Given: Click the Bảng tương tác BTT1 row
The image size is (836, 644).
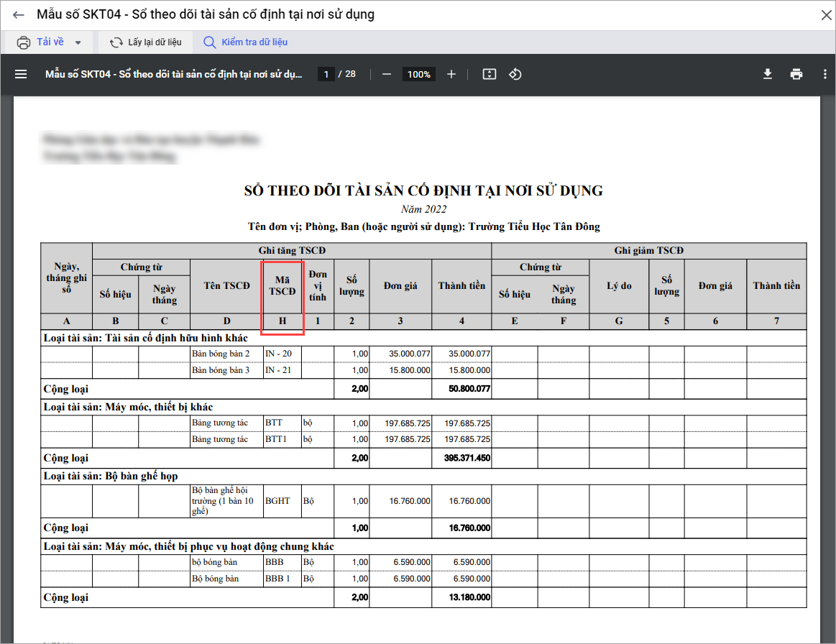Looking at the screenshot, I should (220, 438).
